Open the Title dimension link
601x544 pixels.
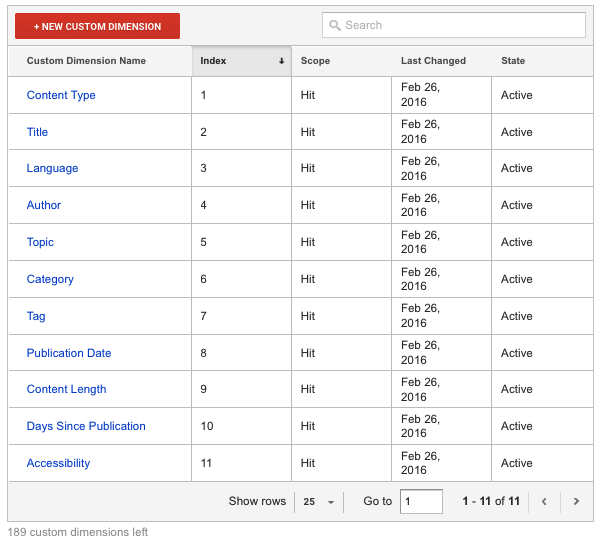[37, 132]
